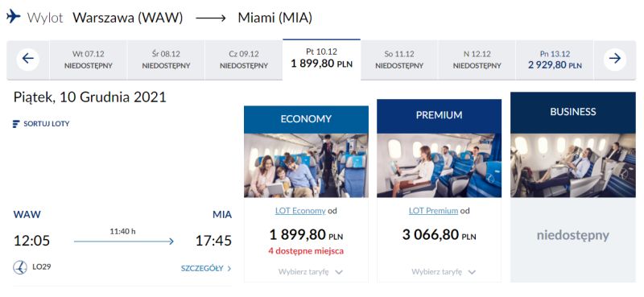This screenshot has width=644, height=297.
Task: Select the Pn 13.12 date tab
Action: (555, 60)
